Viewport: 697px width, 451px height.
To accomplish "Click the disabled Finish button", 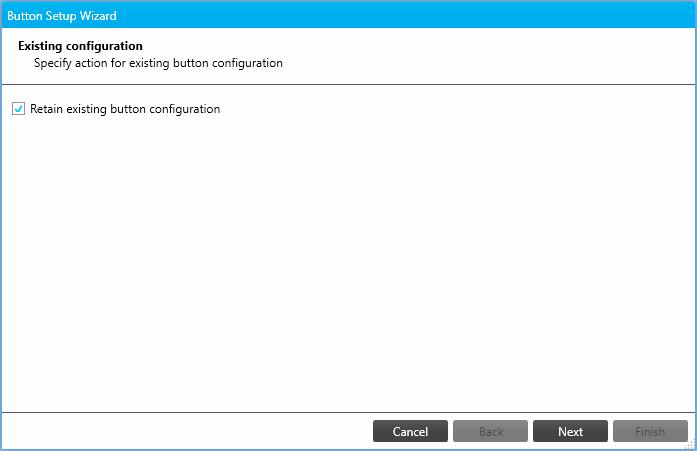I will click(650, 431).
